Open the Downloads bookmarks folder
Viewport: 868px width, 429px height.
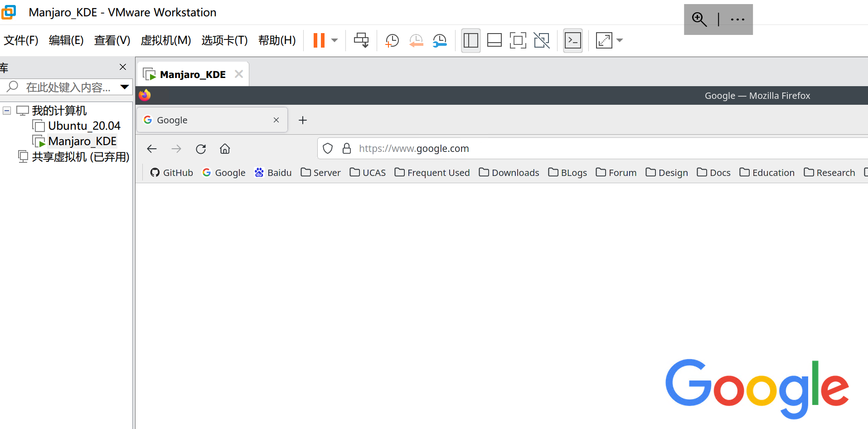509,173
